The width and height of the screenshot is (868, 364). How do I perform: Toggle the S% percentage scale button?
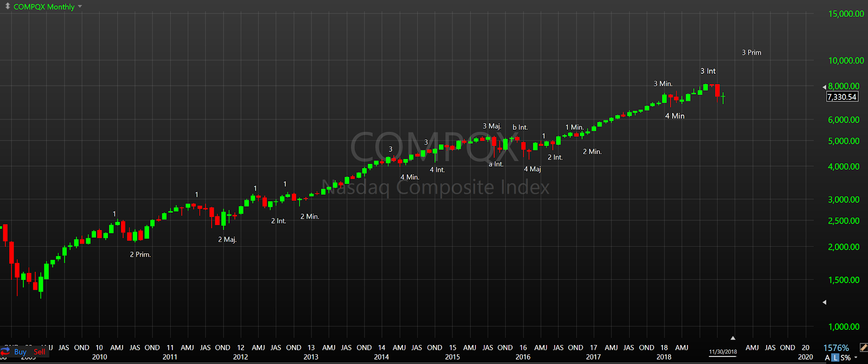pyautogui.click(x=845, y=357)
